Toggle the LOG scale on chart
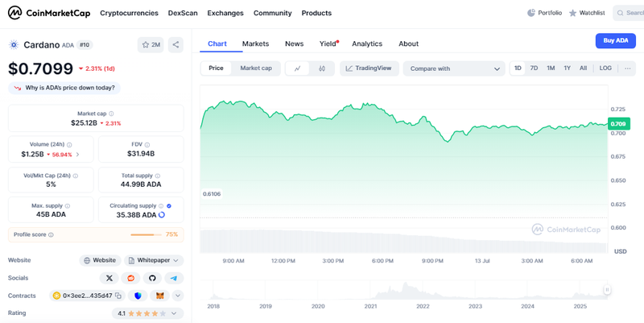The image size is (644, 323). click(x=605, y=68)
